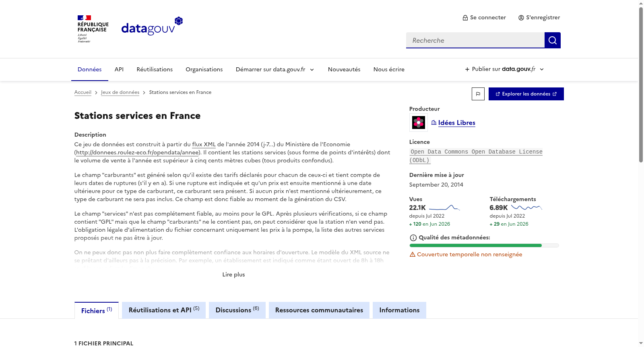Click Se connecter login link
Screen dimensions: 644x347
(x=484, y=18)
